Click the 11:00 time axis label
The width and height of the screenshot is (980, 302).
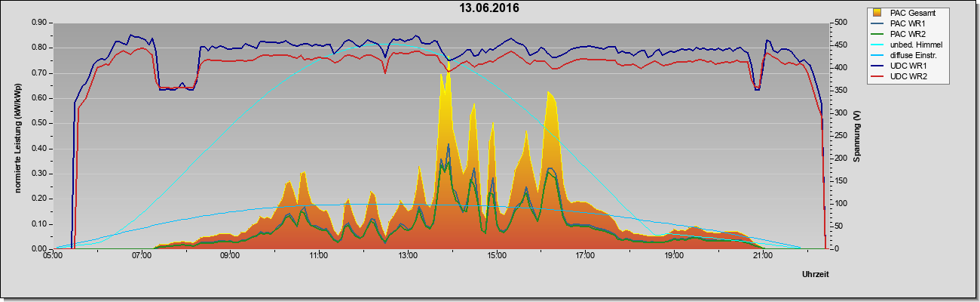[x=319, y=256]
